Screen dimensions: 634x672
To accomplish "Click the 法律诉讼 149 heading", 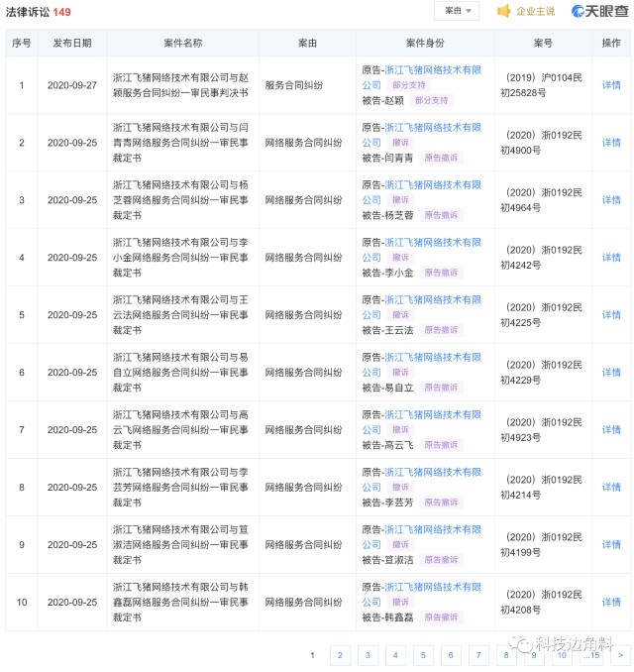I will click(x=38, y=12).
